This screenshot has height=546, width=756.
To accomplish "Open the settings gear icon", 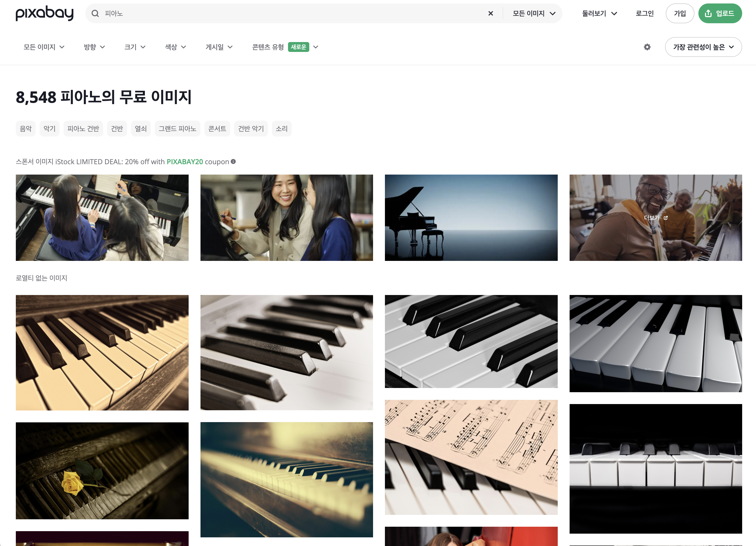I will click(647, 47).
